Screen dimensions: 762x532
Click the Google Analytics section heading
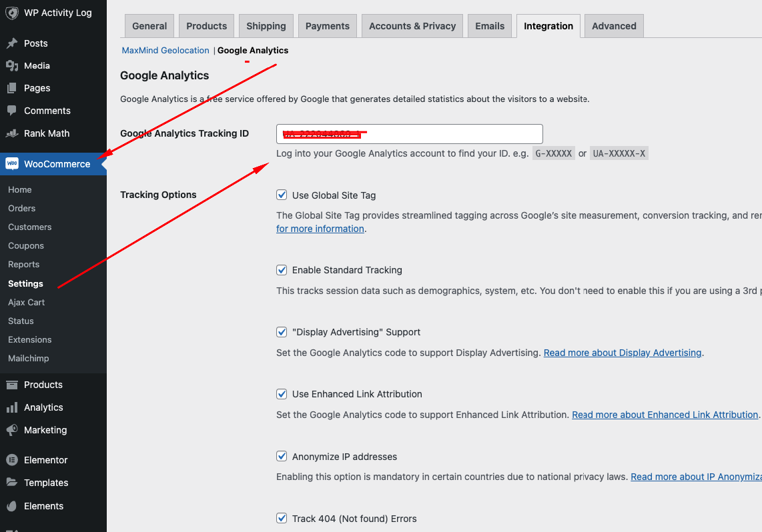[164, 76]
